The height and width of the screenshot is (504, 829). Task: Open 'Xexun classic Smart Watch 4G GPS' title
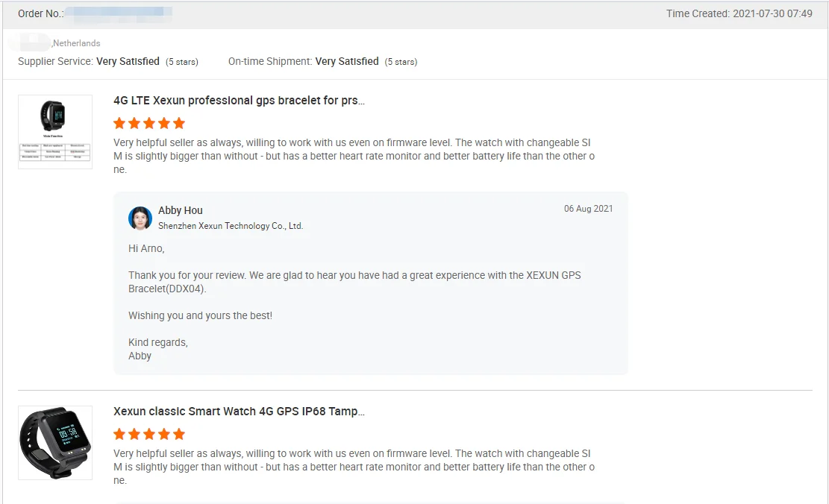(239, 412)
